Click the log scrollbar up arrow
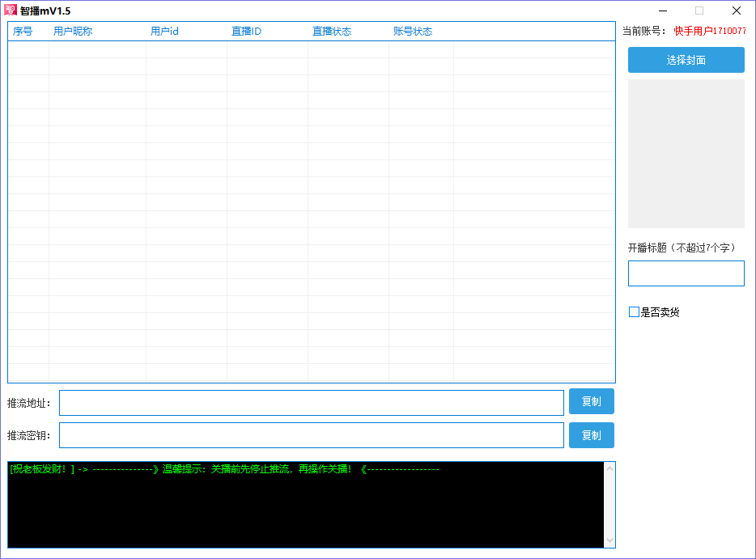Viewport: 756px width, 559px height. (x=609, y=468)
